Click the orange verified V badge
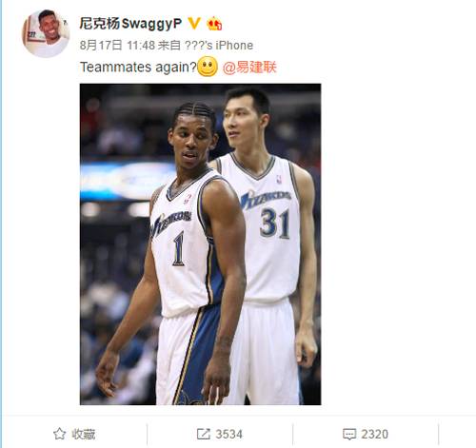 click(194, 24)
